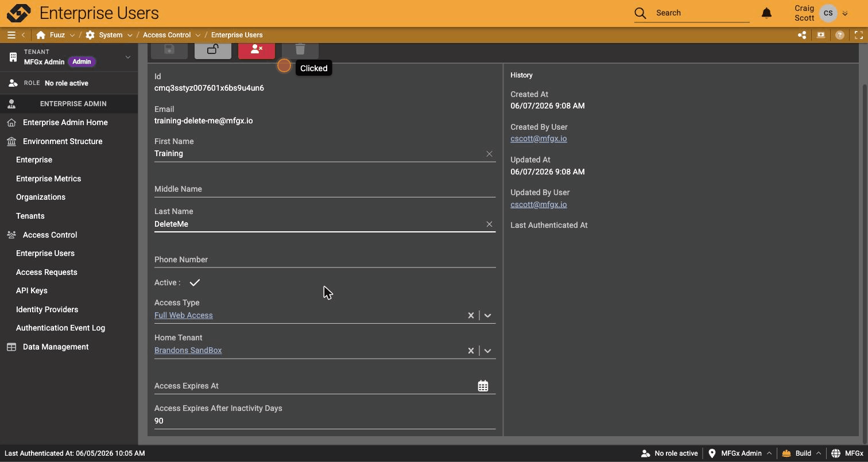868x462 pixels.
Task: Click the trash delete toolbar button
Action: click(300, 50)
